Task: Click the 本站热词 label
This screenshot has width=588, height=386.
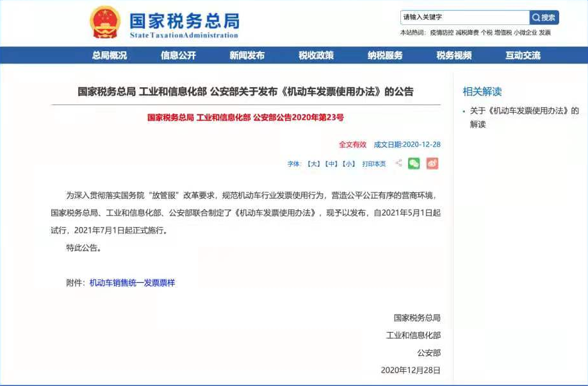Action: 413,33
